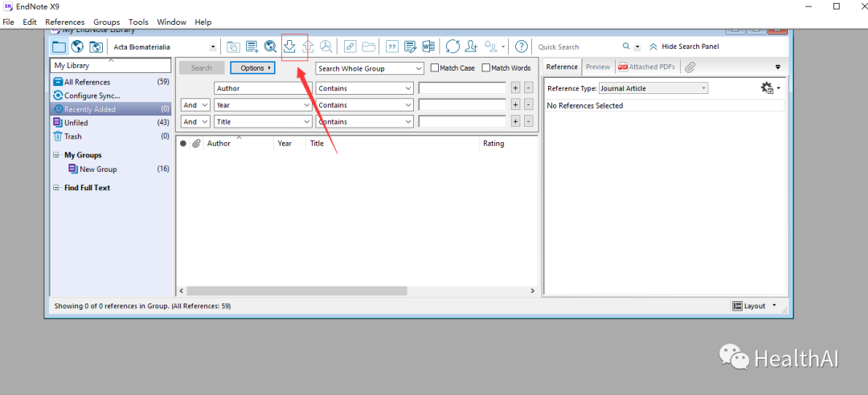Screen dimensions: 868x395
Task: Toggle the Match Words checkbox
Action: 486,68
